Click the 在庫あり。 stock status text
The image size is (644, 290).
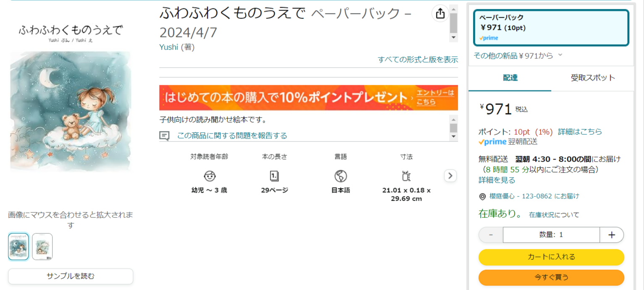[501, 214]
